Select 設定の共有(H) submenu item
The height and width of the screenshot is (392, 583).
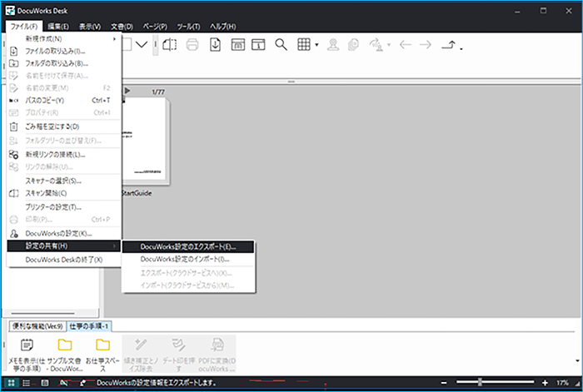tap(63, 246)
